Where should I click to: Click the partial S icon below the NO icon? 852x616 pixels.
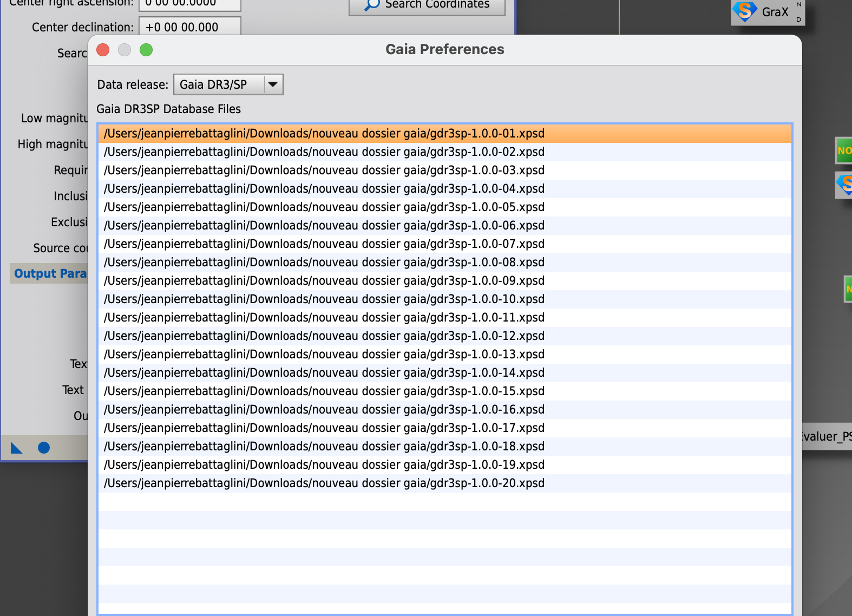coord(844,185)
